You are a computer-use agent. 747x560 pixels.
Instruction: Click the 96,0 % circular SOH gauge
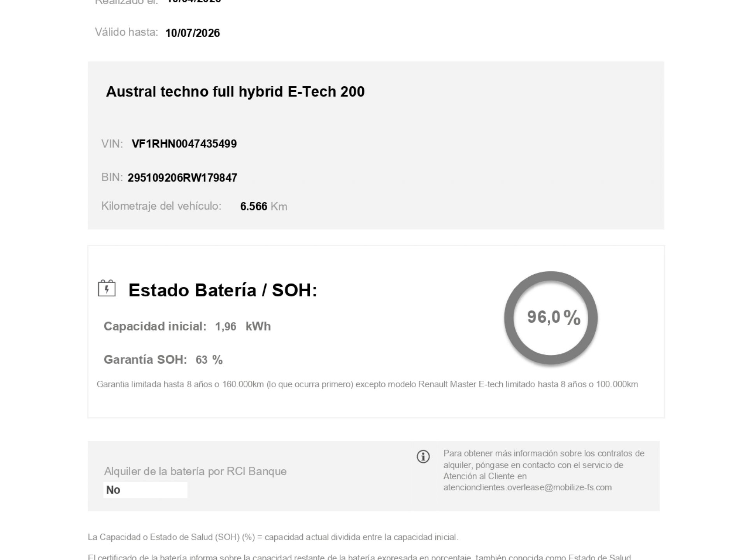pyautogui.click(x=551, y=318)
